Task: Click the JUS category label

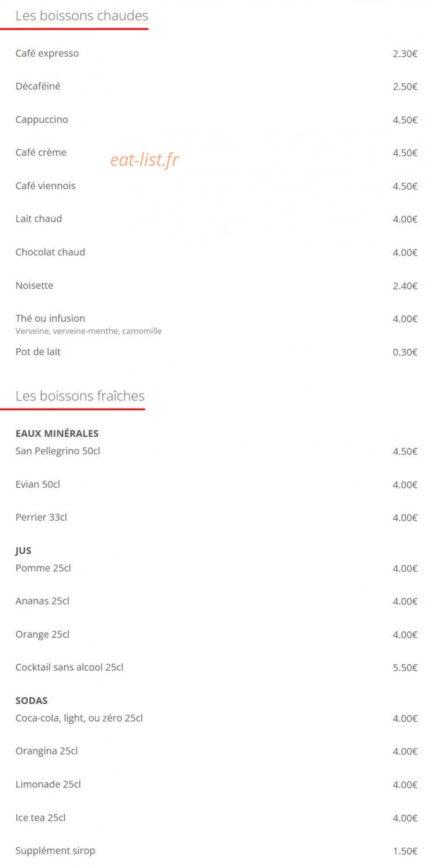Action: 23,551
